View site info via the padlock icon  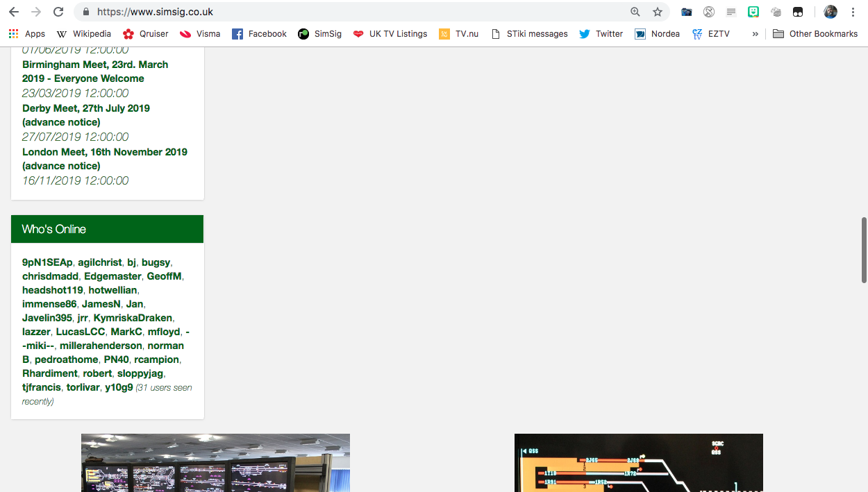tap(86, 12)
